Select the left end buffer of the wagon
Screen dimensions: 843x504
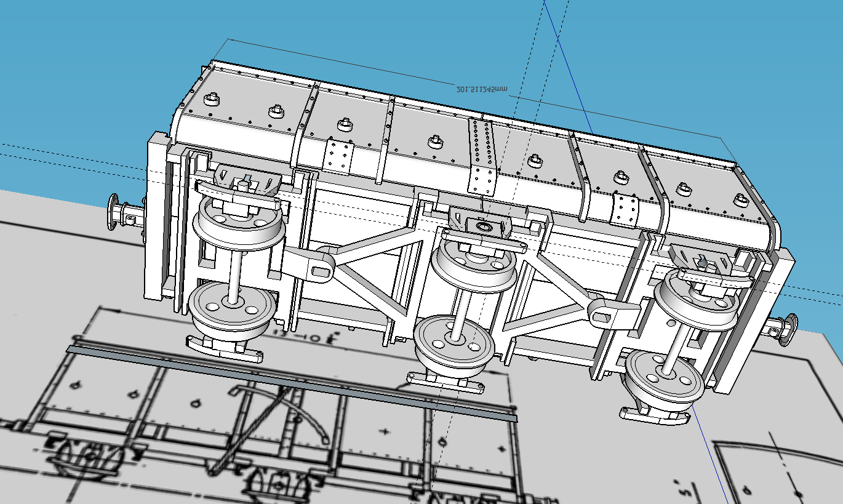121,213
